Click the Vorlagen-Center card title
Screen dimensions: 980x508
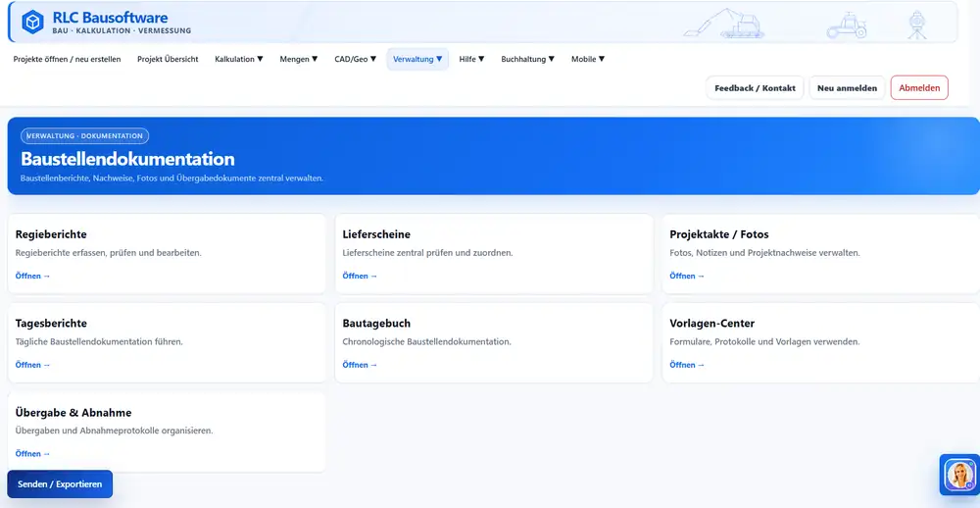point(711,324)
